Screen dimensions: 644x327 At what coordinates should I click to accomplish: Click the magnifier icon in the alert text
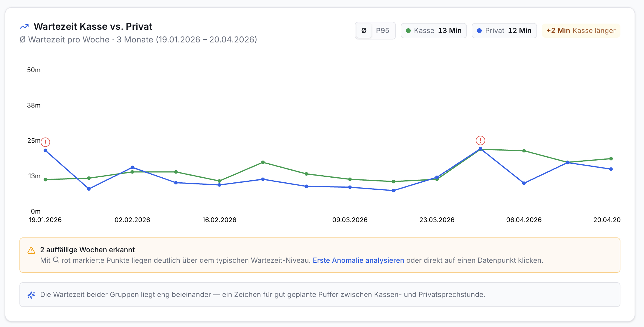tap(56, 260)
